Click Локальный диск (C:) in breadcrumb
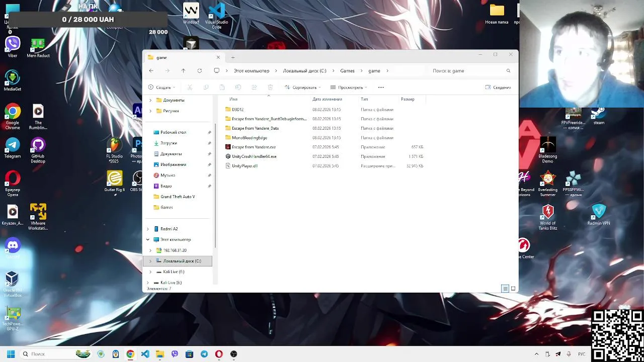 point(304,71)
